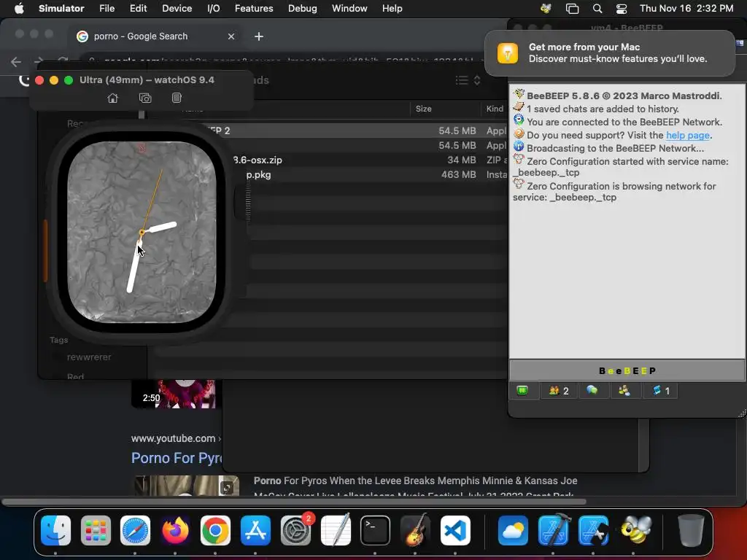Open the Device menu

click(x=177, y=8)
